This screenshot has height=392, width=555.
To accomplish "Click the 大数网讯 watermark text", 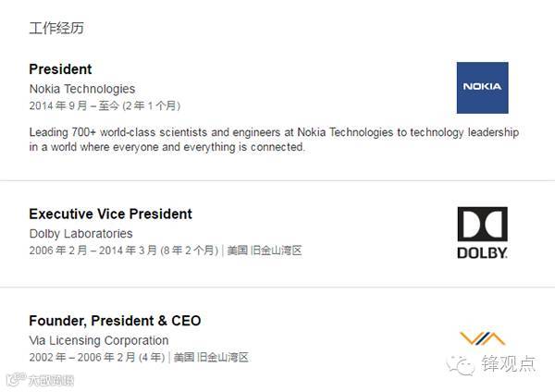I will point(50,380).
